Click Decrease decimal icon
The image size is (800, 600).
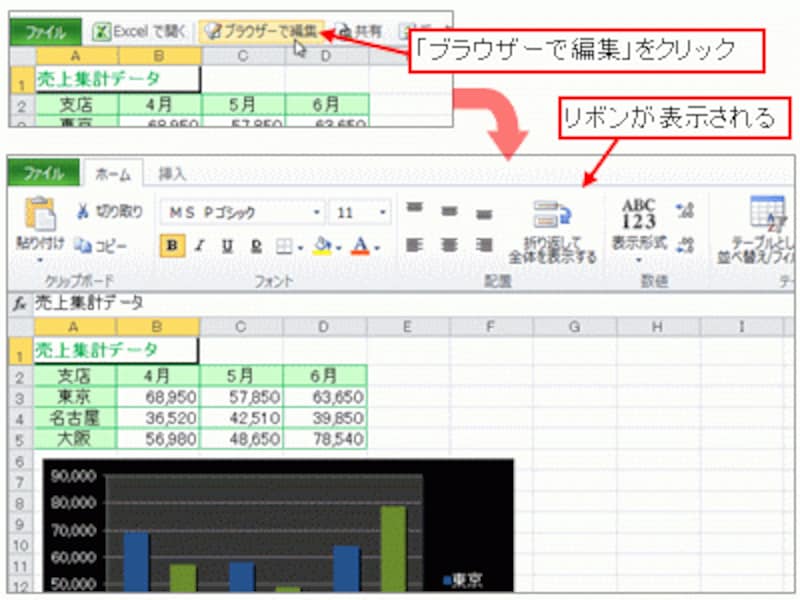tap(685, 245)
